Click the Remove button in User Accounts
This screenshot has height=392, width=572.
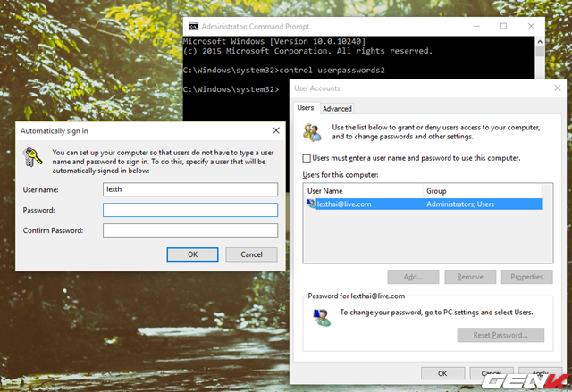[470, 277]
